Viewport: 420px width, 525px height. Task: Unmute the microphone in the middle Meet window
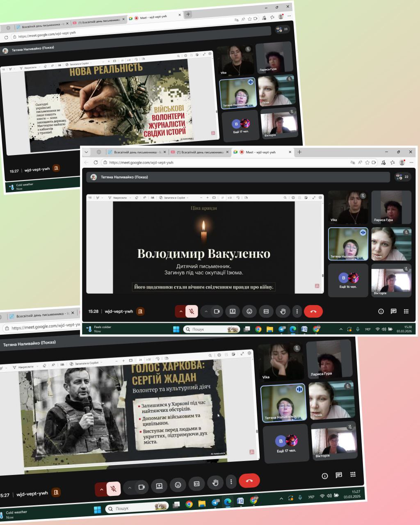(x=192, y=311)
